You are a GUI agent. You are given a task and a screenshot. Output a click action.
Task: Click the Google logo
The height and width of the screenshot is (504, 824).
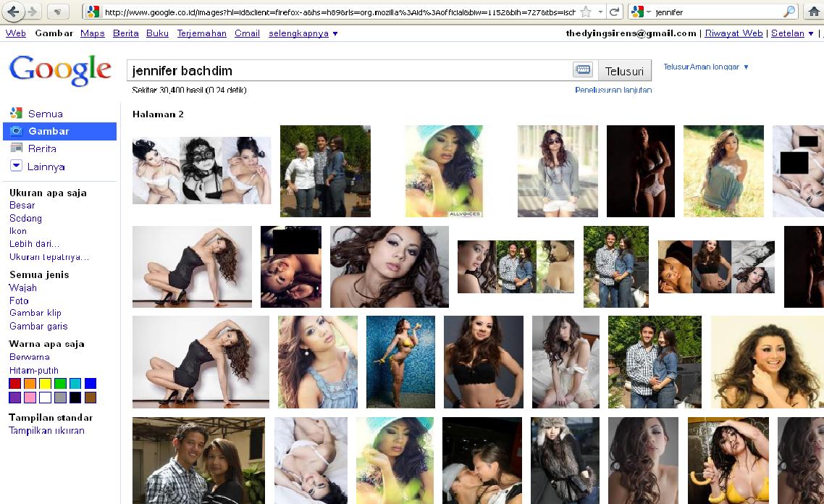click(60, 70)
